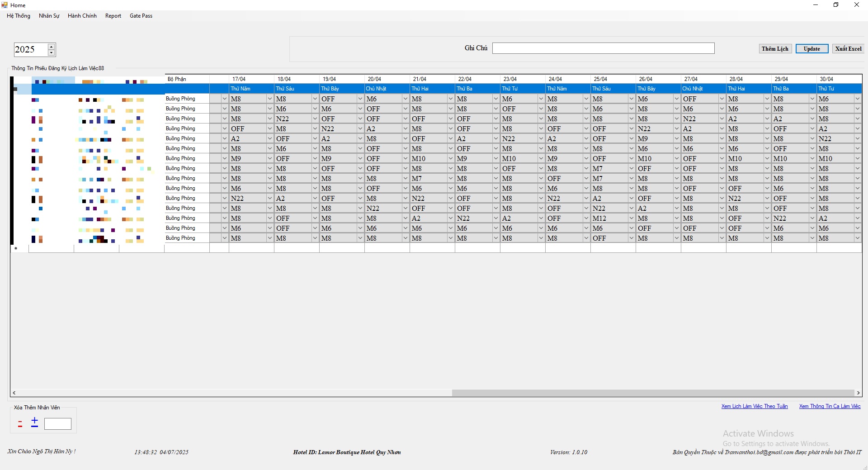Click the Xuất Excel button
Viewport: 868px width, 470px height.
pos(848,49)
